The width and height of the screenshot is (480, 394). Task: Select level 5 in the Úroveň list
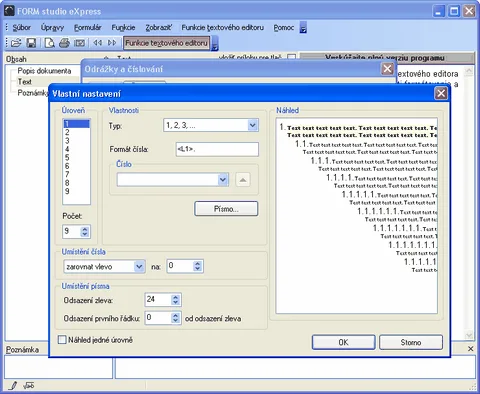(76, 158)
